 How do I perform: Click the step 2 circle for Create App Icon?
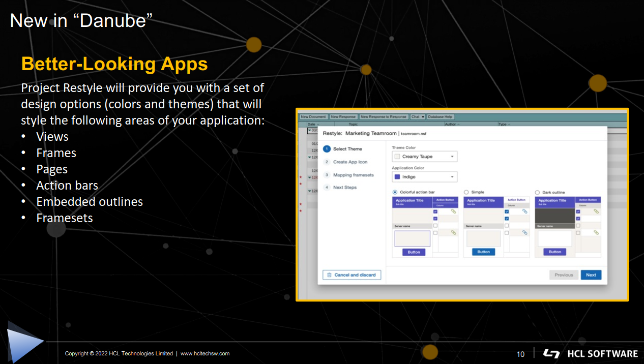coord(327,162)
